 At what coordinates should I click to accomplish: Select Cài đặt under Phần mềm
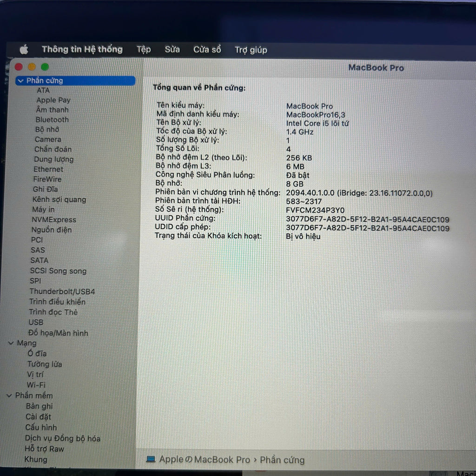(x=38, y=416)
